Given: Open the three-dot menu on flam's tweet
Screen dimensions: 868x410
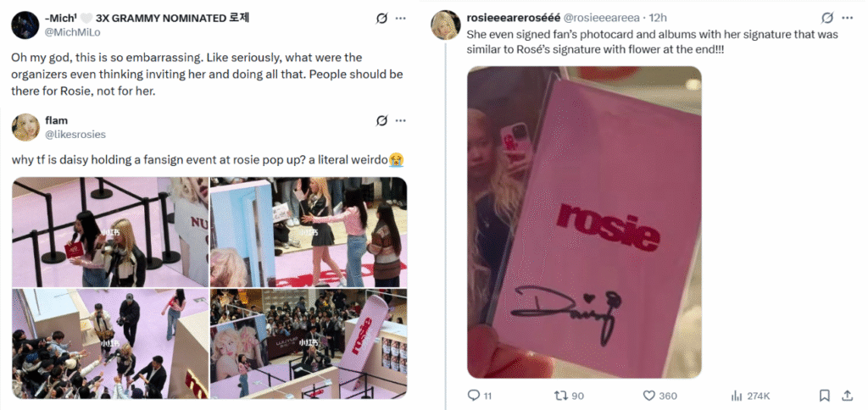Looking at the screenshot, I should [x=401, y=120].
